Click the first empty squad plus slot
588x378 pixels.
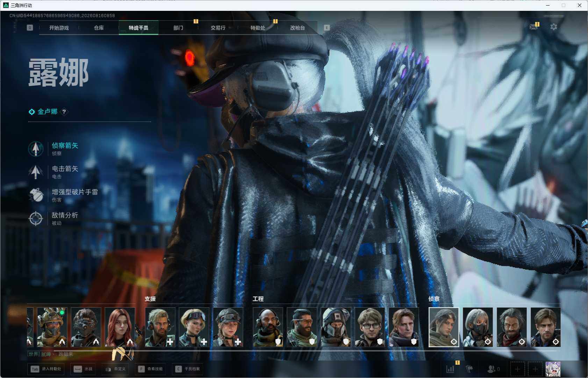coord(517,369)
